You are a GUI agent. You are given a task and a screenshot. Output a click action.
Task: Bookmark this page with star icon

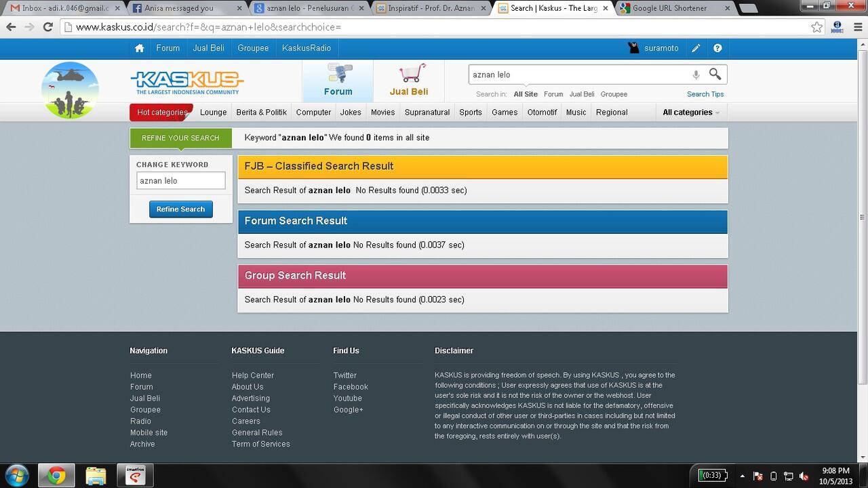click(x=816, y=27)
